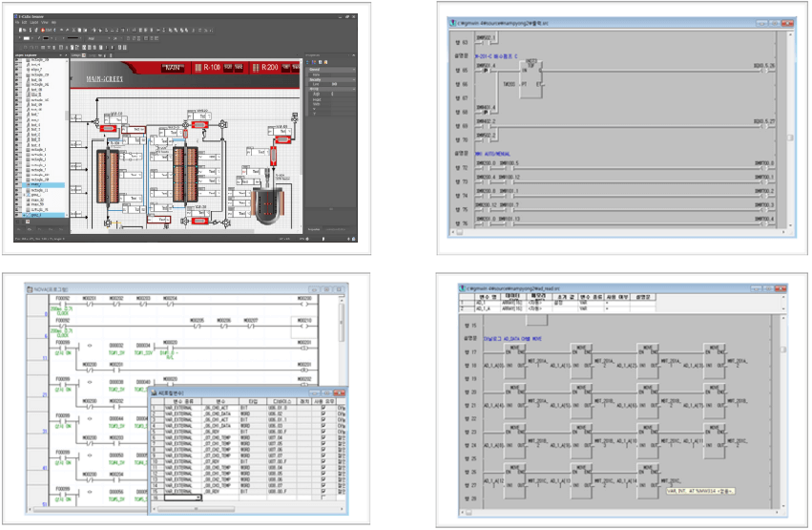The image size is (812, 530).
Task: Check the empty usage checkbox in row 16
Action: click(325, 498)
